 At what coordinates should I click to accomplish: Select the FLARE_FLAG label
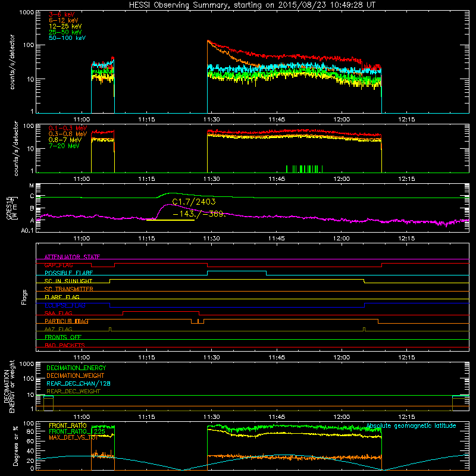62,297
